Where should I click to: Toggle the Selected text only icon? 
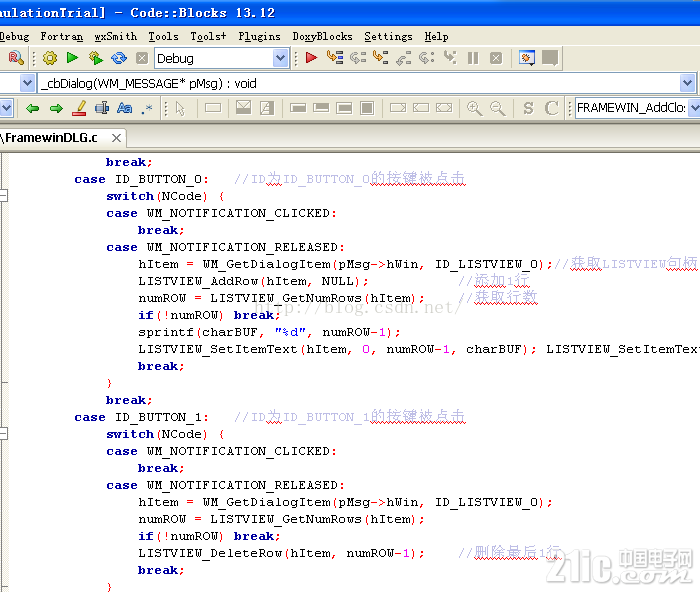click(102, 108)
